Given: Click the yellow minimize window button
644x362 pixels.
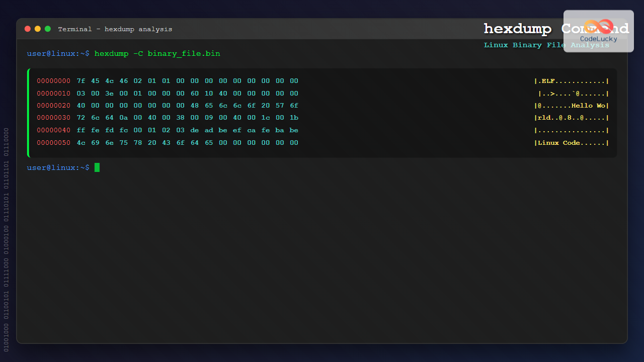Looking at the screenshot, I should [x=38, y=29].
